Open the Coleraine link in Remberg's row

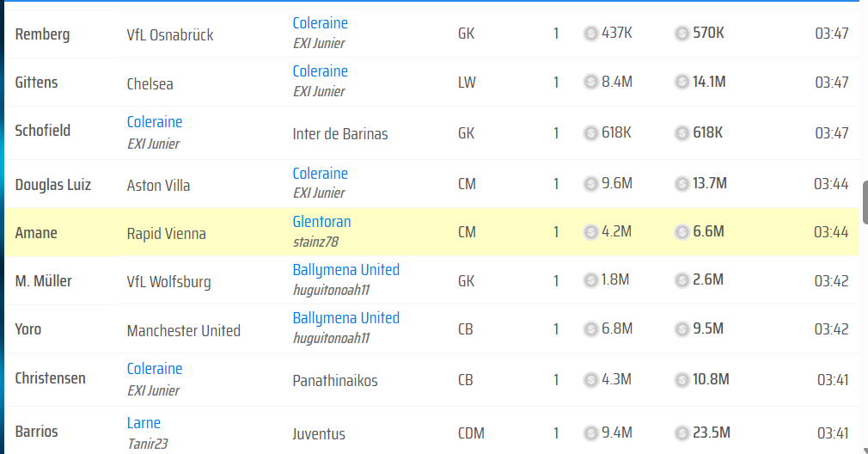coord(320,23)
